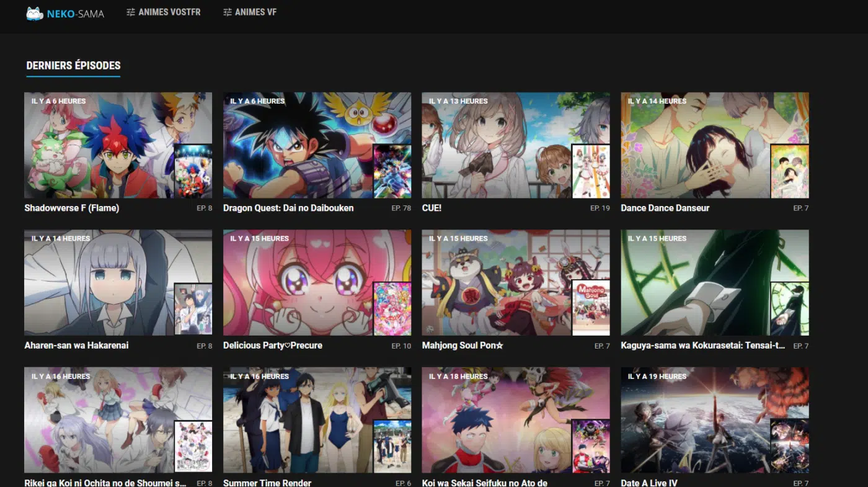
Task: Click the Dance Dance Danseur small poster
Action: (x=790, y=171)
